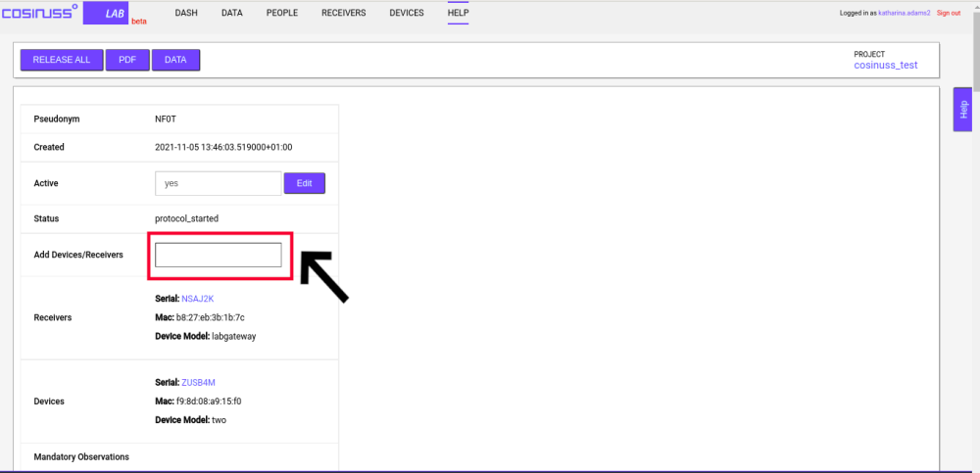Image resolution: width=980 pixels, height=473 pixels.
Task: Export using the PDF button
Action: [x=127, y=60]
